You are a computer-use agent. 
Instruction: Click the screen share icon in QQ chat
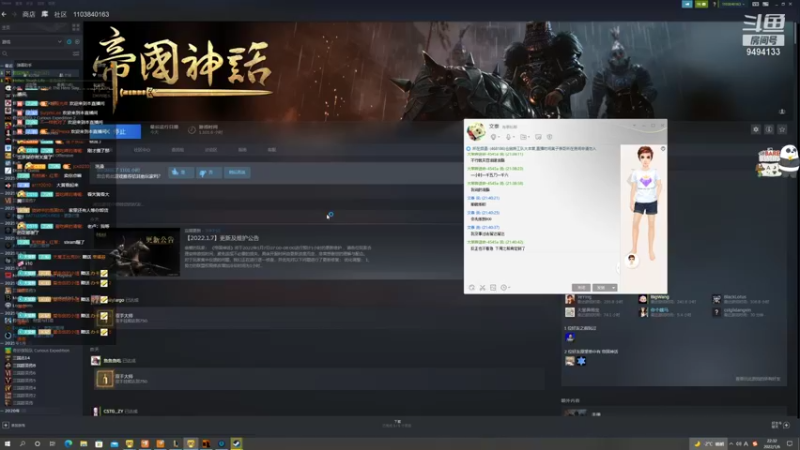tap(538, 137)
